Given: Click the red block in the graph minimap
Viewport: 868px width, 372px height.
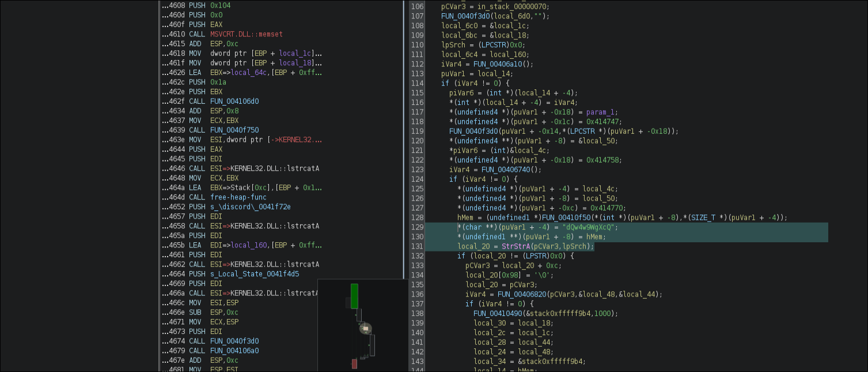Looking at the screenshot, I should 354,363.
